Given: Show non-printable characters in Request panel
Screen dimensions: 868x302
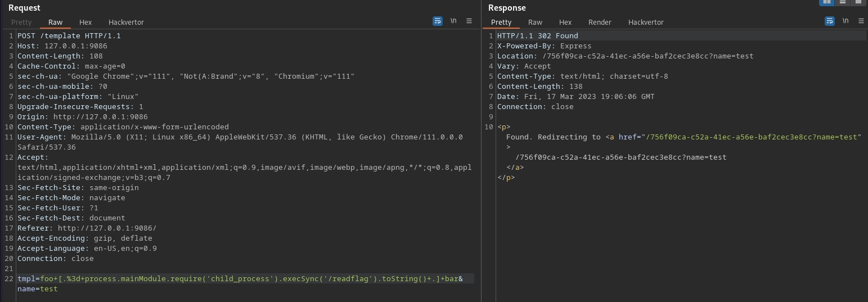Looking at the screenshot, I should click(453, 21).
